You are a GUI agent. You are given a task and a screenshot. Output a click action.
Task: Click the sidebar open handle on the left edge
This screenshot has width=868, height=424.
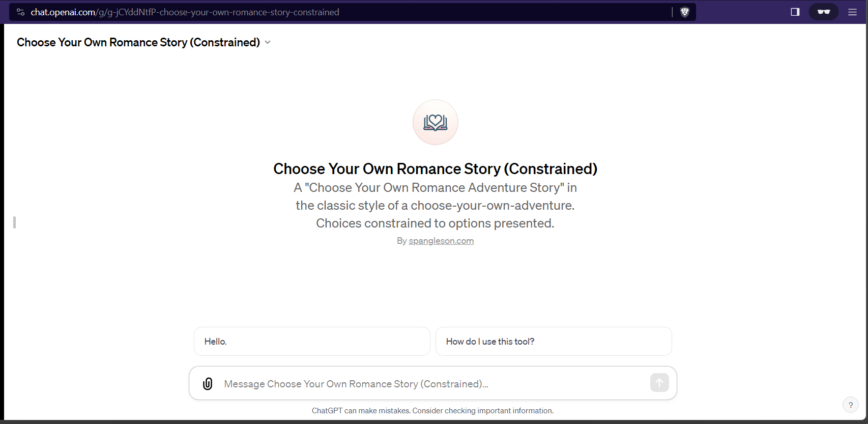15,222
